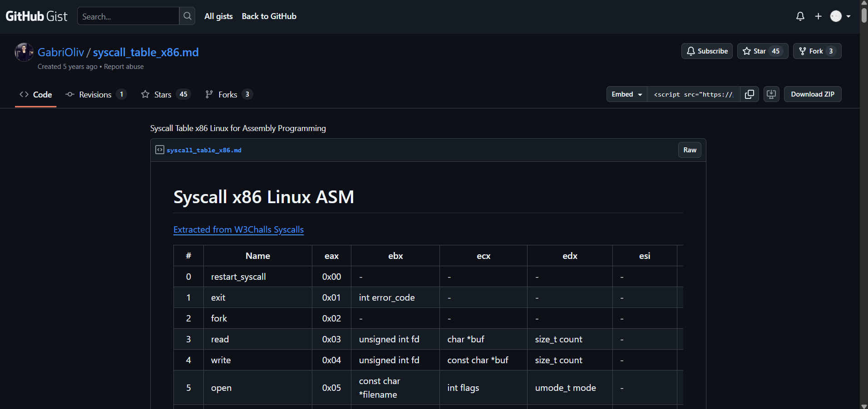View the Raw file
The height and width of the screenshot is (409, 868).
689,150
